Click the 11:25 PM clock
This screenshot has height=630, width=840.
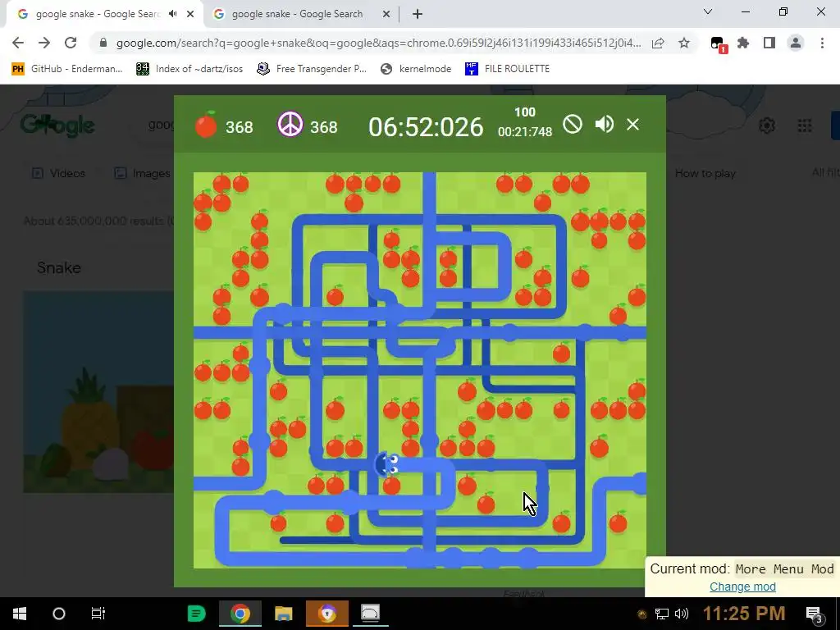(743, 614)
